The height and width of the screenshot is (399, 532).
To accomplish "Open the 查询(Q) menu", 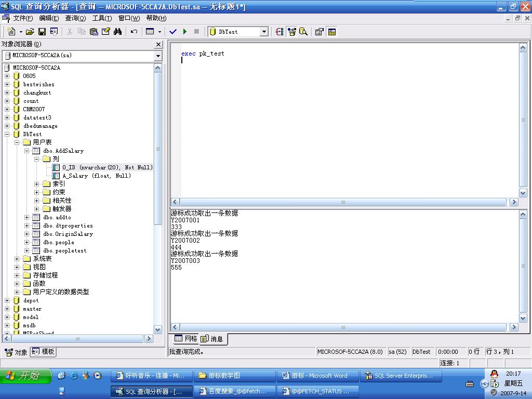I will click(x=75, y=18).
